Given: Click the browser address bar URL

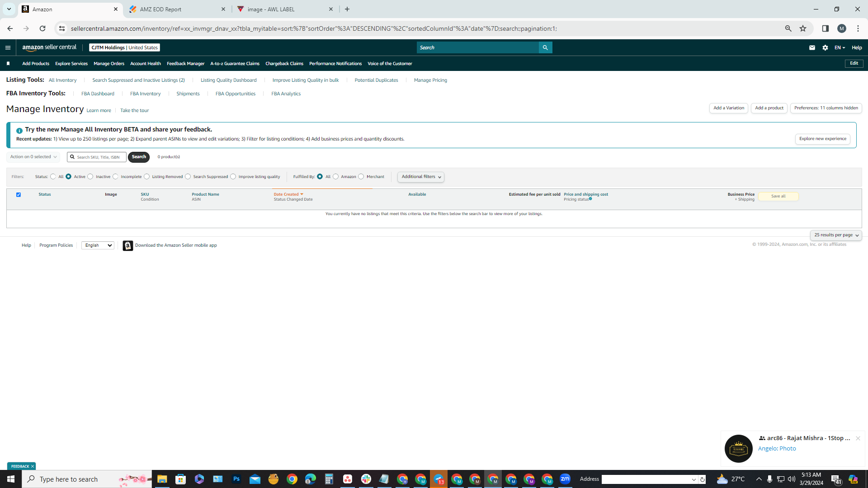Looking at the screenshot, I should coord(314,28).
